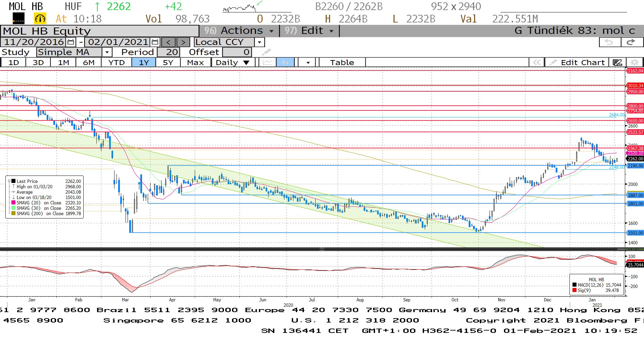This screenshot has height=344, width=644.
Task: Select the Max range tab
Action: coord(195,62)
